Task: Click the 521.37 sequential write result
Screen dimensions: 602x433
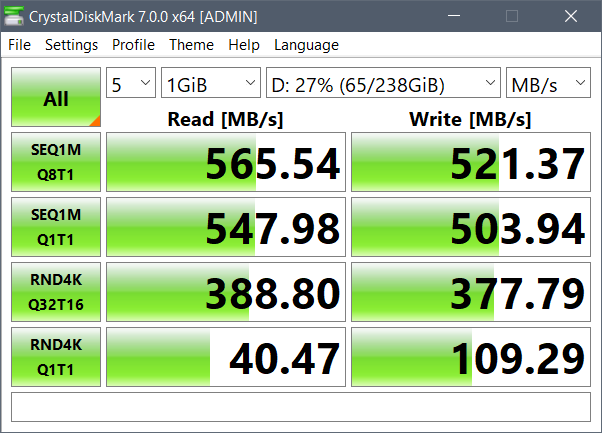Action: coord(471,162)
